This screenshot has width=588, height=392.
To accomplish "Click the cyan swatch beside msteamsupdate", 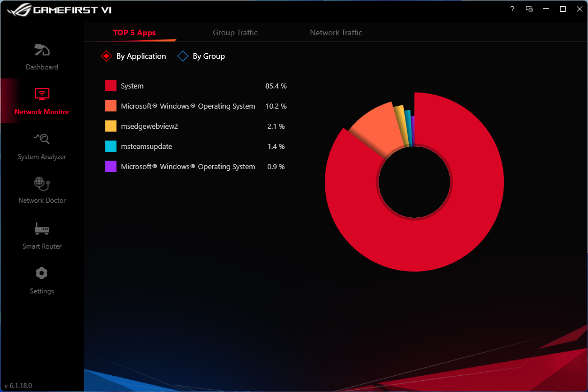I will click(x=110, y=146).
